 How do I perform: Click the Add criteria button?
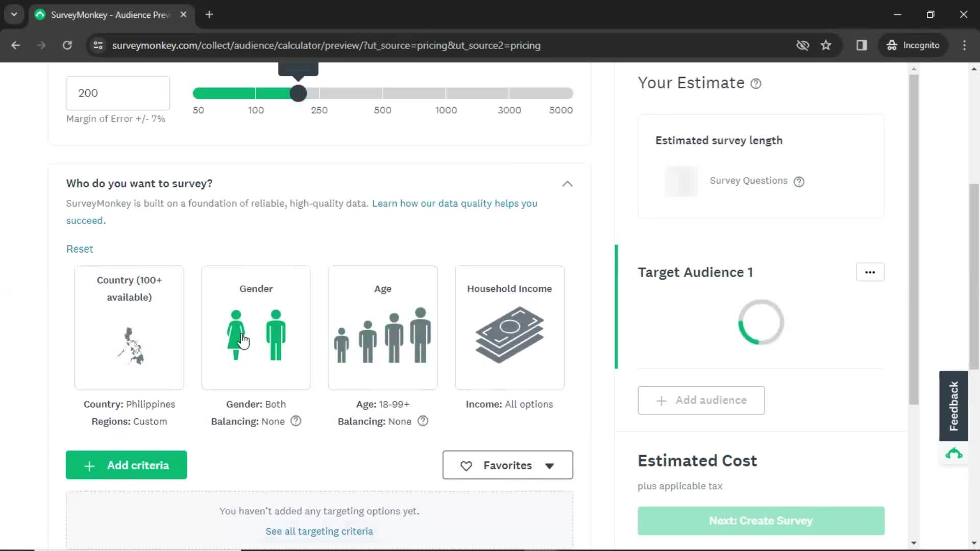point(126,465)
